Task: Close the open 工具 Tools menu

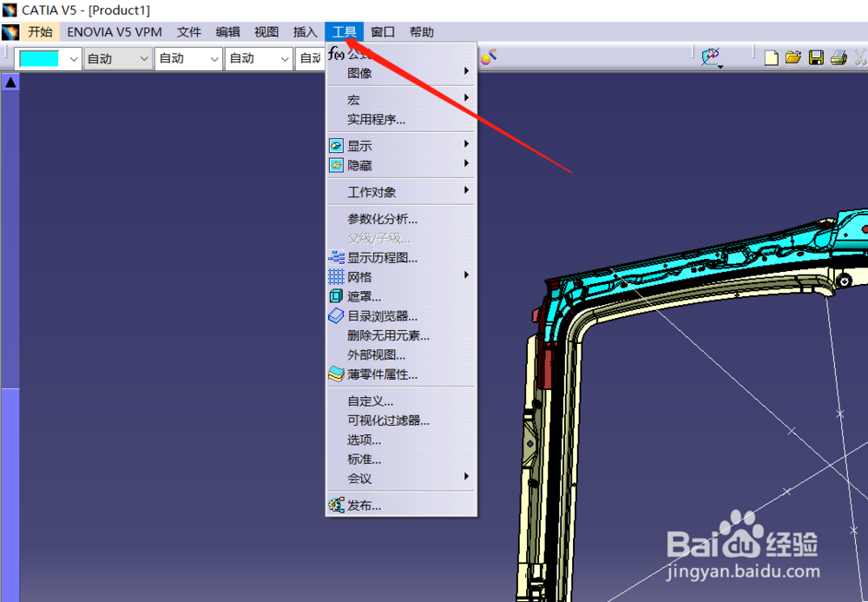Action: [x=344, y=32]
